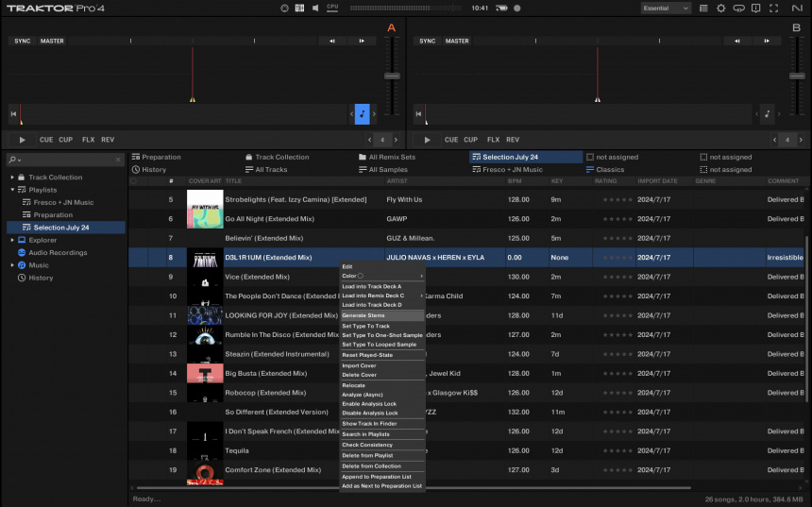Open the Classics favorite
The image size is (812, 507).
click(605, 169)
